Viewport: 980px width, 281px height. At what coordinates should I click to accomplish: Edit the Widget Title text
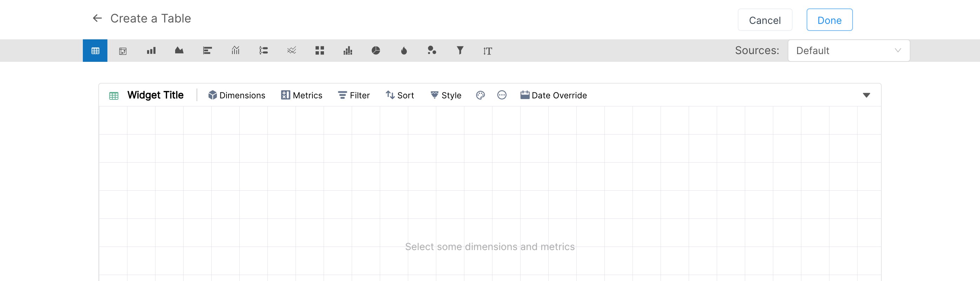point(155,95)
